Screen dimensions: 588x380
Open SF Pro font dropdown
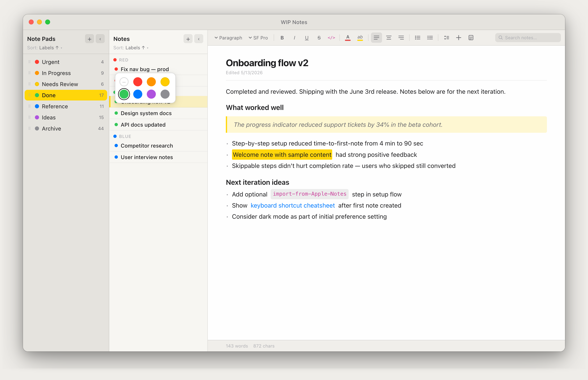pyautogui.click(x=258, y=38)
